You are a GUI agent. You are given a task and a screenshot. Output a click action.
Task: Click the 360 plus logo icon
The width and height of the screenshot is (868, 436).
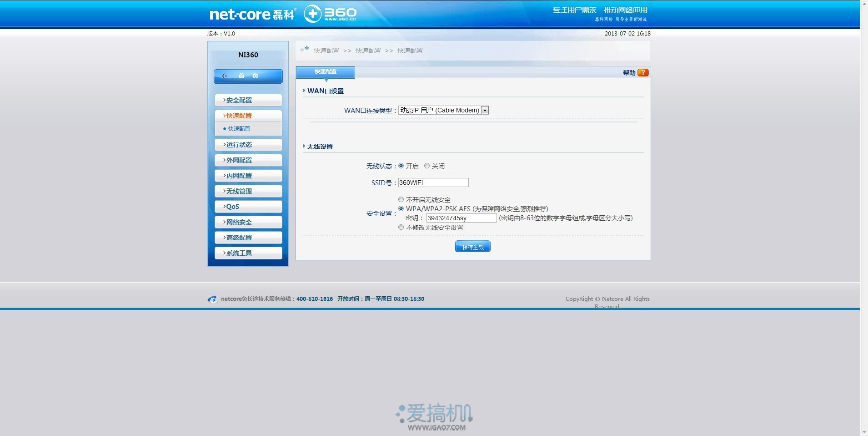point(312,14)
